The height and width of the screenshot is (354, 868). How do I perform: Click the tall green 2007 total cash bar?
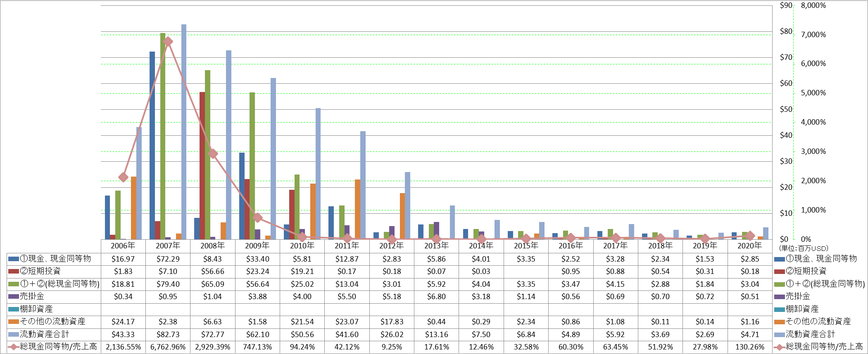163,136
